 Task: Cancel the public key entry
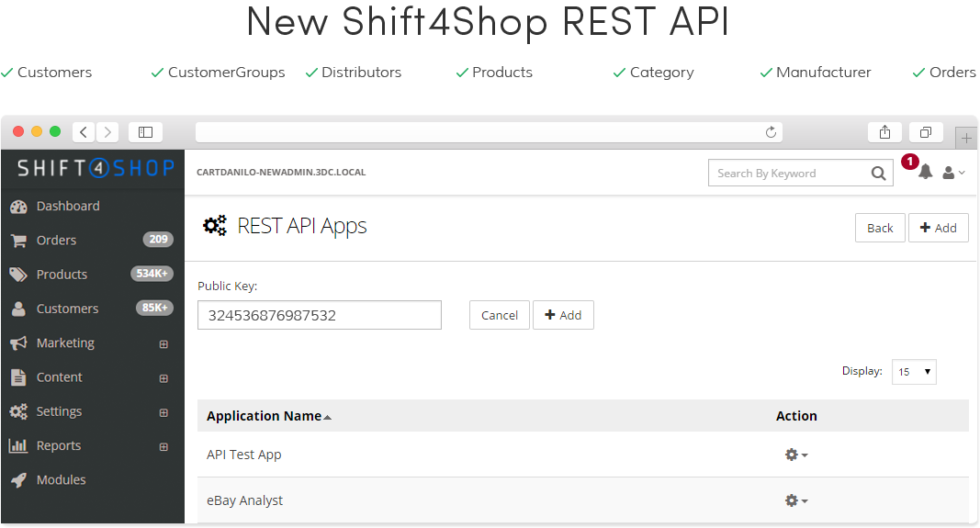click(x=500, y=316)
